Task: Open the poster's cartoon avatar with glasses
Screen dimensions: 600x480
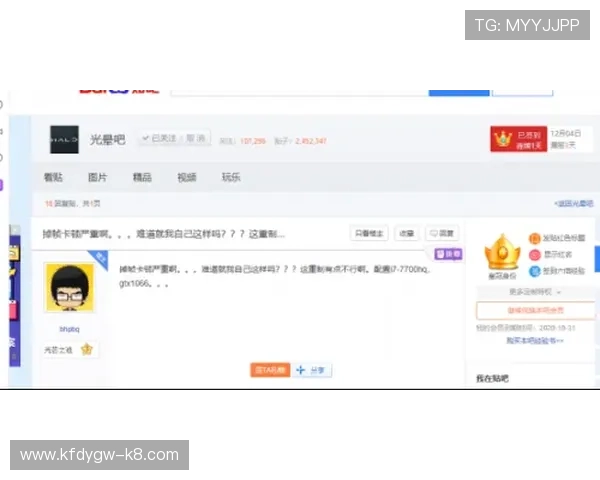Action: [x=70, y=287]
